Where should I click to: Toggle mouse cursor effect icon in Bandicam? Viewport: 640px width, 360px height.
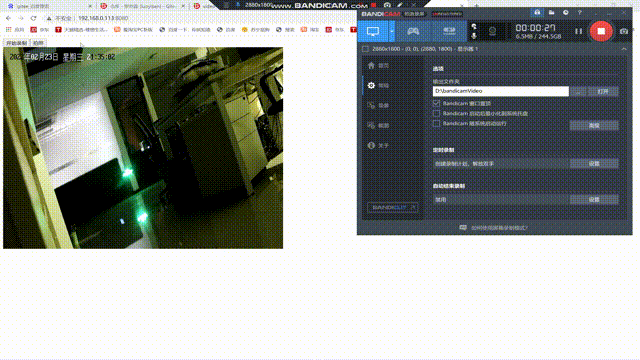[x=474, y=27]
